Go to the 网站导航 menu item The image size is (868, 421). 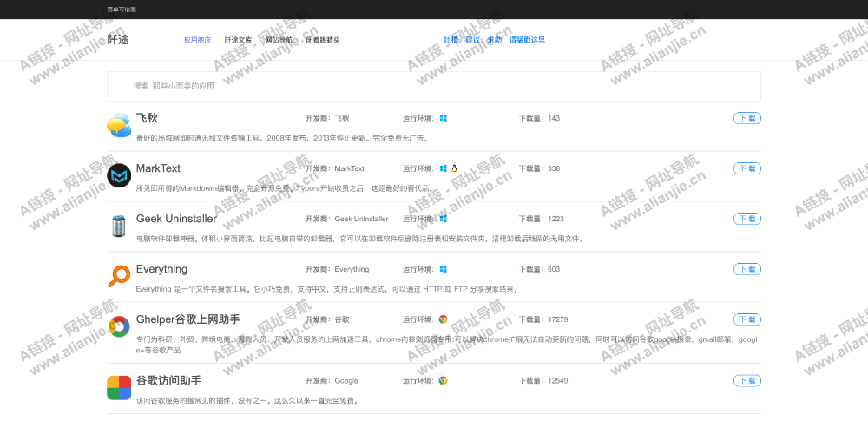coord(279,40)
